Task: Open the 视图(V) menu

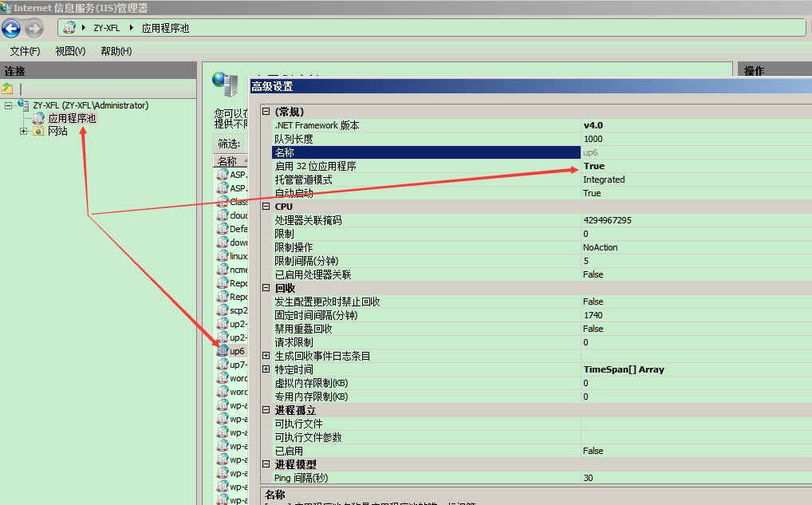Action: (69, 51)
